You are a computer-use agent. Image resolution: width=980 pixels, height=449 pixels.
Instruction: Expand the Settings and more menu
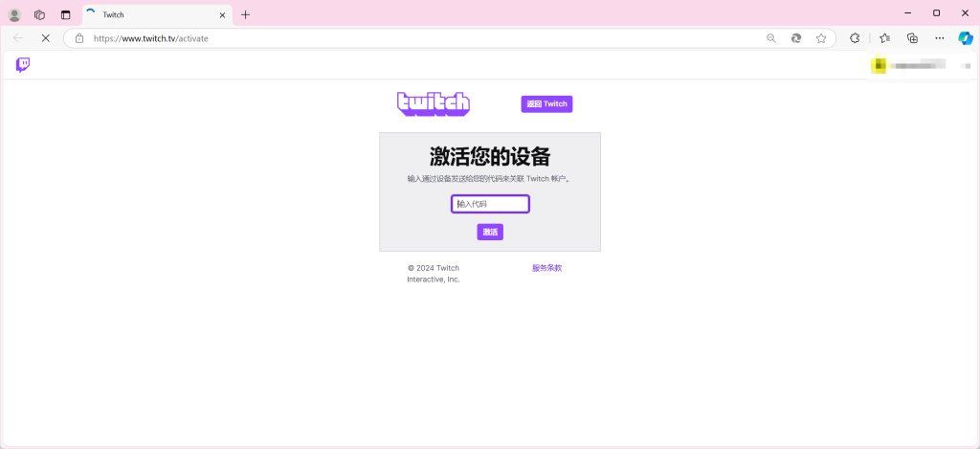[x=939, y=38]
